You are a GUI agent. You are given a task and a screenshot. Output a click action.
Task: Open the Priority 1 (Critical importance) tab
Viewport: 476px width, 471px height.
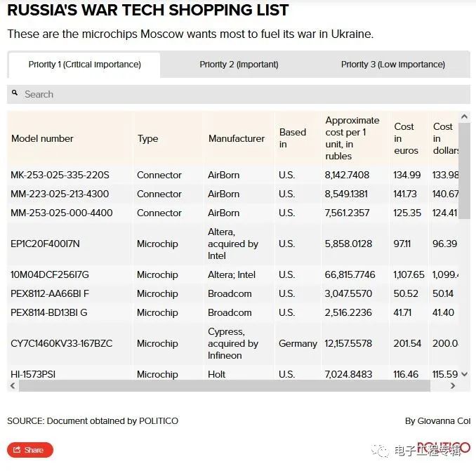[85, 65]
